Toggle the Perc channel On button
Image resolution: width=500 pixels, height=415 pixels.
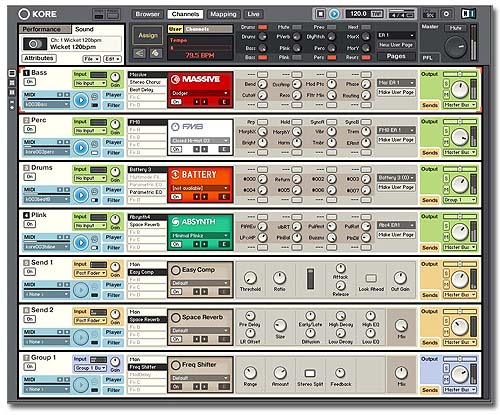coord(29,129)
